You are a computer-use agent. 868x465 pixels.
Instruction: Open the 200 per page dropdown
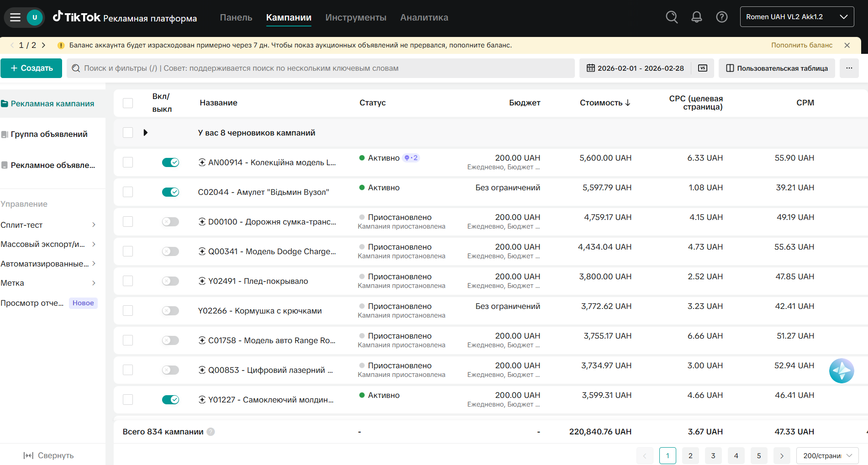(827, 455)
